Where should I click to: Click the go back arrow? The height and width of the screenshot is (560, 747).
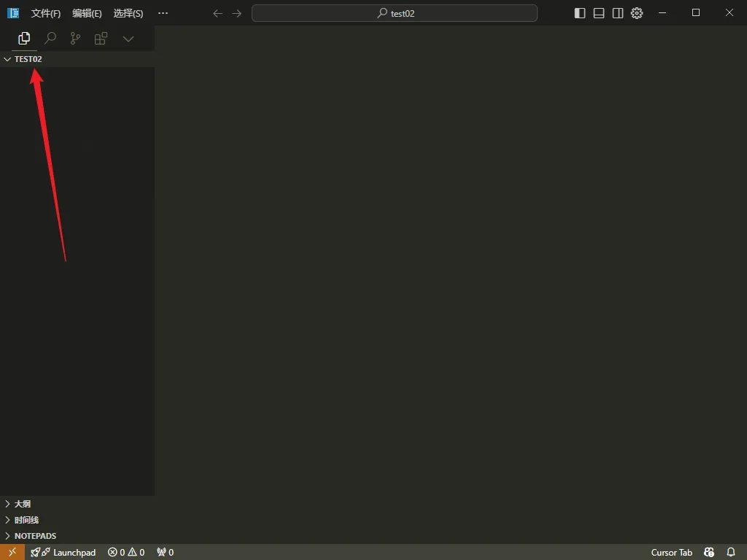217,13
